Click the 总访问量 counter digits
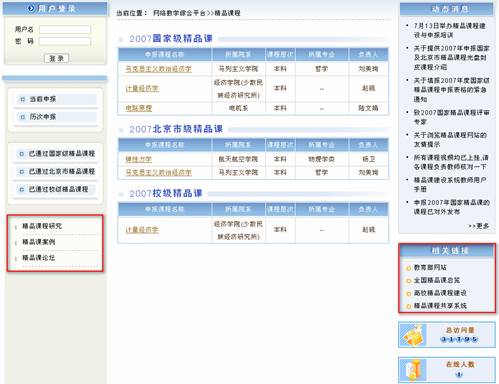Screen dimensions: 499x384 pyautogui.click(x=459, y=339)
